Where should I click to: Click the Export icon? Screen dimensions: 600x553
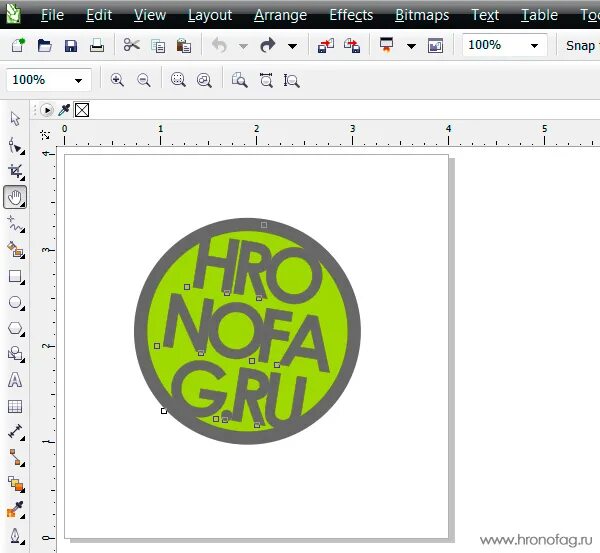pyautogui.click(x=352, y=46)
